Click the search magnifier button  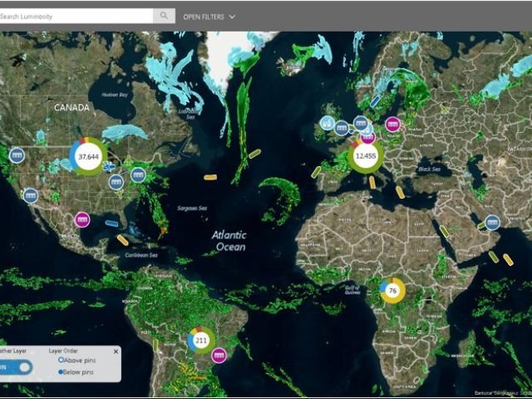coord(164,15)
